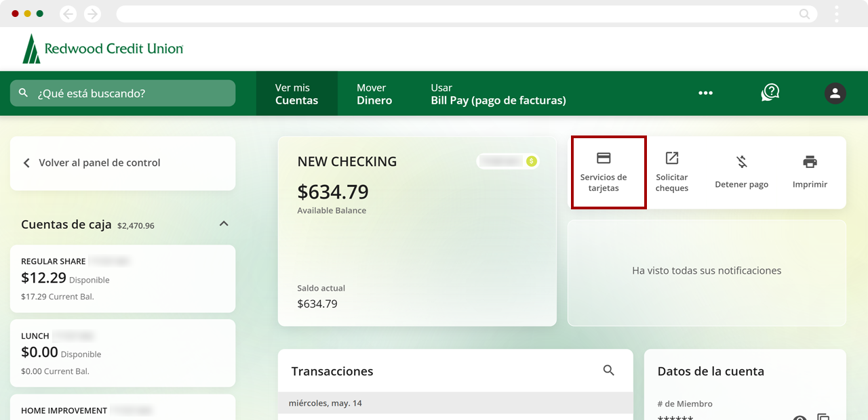The width and height of the screenshot is (868, 420).
Task: Click the Solicitar cheques icon
Action: point(671,173)
